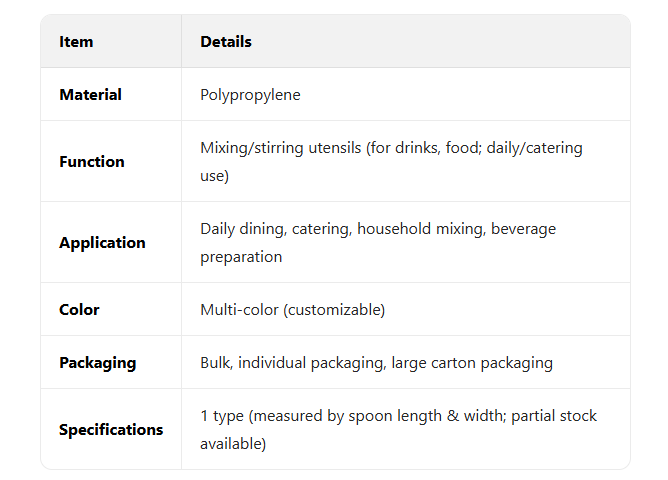Click the "(customizable)" text
Image resolution: width=668 pixels, height=480 pixels.
[334, 310]
